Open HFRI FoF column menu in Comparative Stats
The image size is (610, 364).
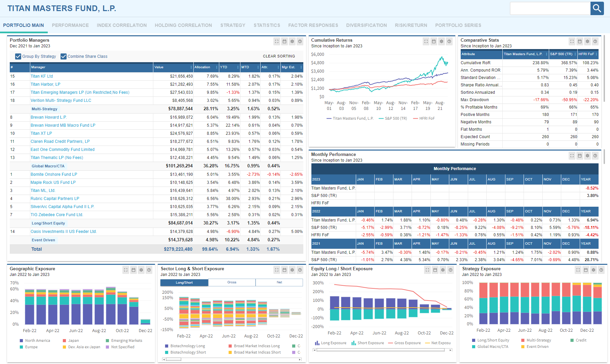tap(597, 54)
